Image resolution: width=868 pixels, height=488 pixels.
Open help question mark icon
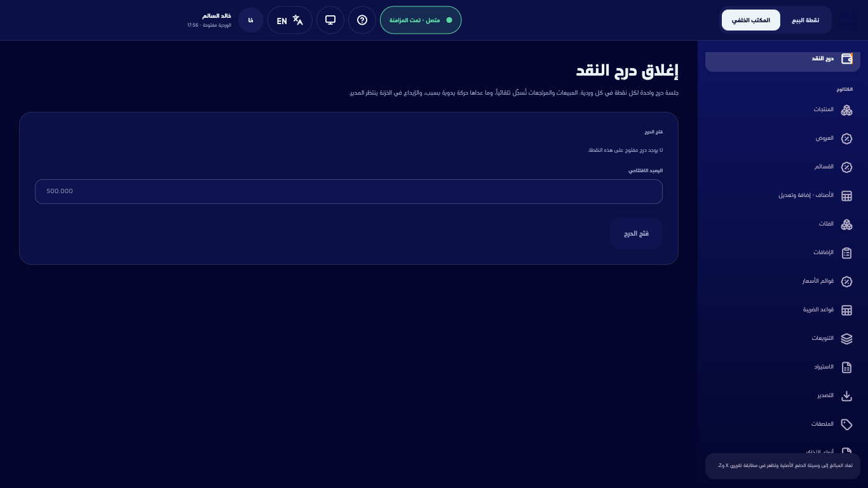click(x=362, y=20)
